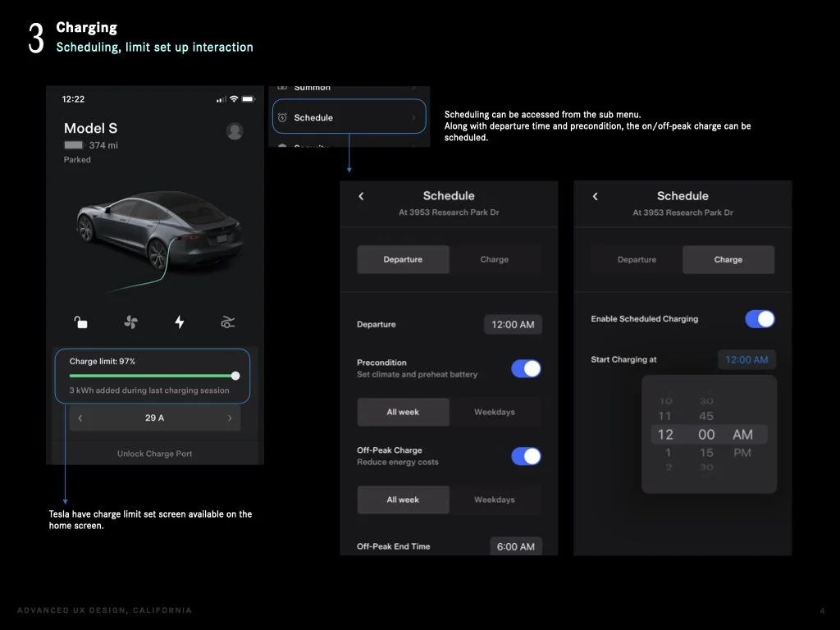Tap the charging lightning bolt icon
The image size is (840, 630).
[x=180, y=322]
